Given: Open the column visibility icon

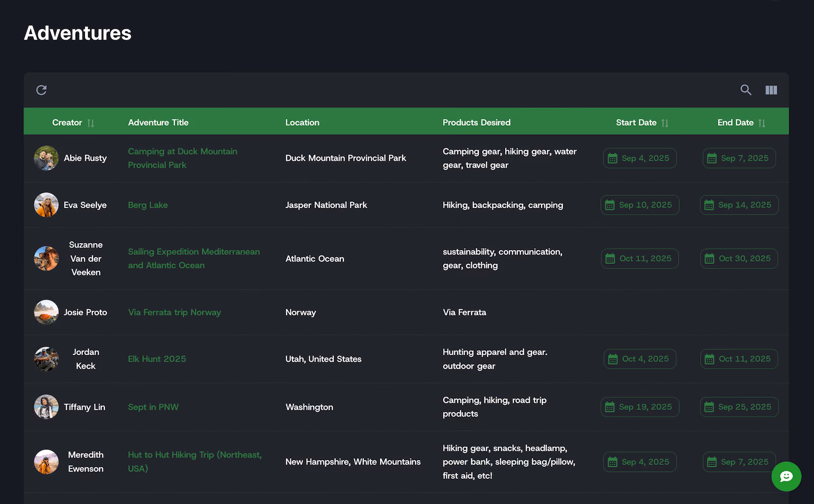Looking at the screenshot, I should [x=771, y=90].
